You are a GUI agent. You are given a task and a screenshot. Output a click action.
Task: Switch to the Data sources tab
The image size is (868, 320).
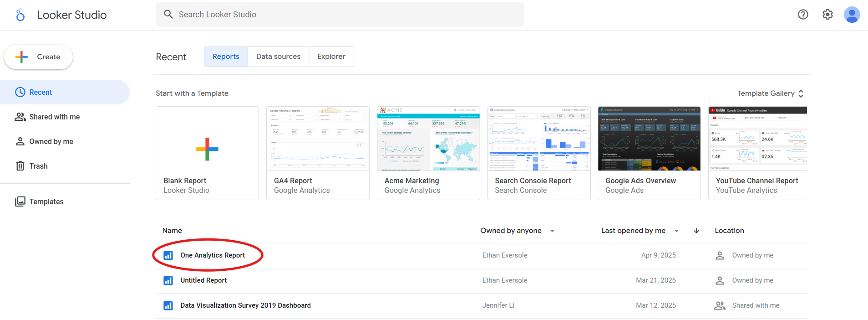[278, 57]
